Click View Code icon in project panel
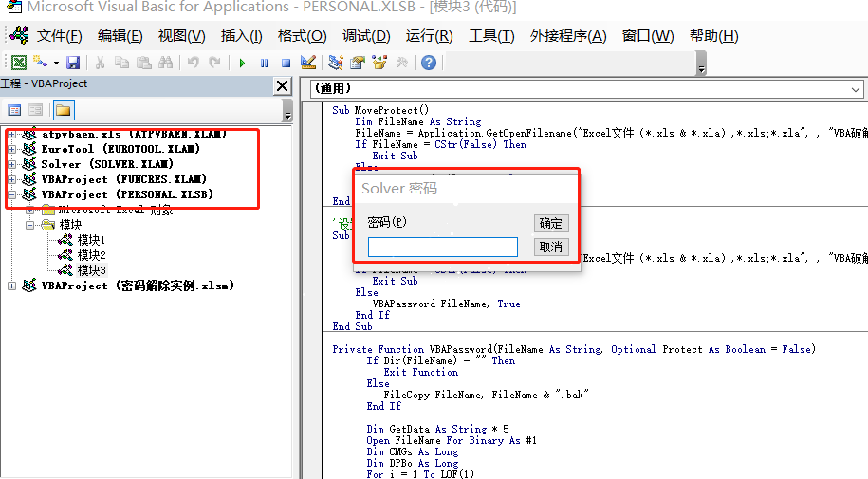Viewport: 868px width, 479px height. [14, 110]
